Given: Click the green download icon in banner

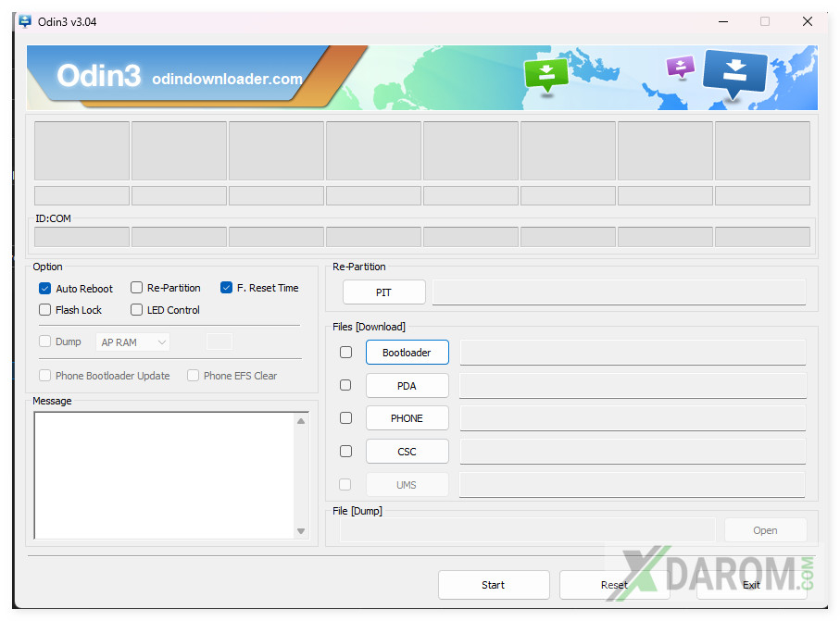Looking at the screenshot, I should [x=545, y=74].
